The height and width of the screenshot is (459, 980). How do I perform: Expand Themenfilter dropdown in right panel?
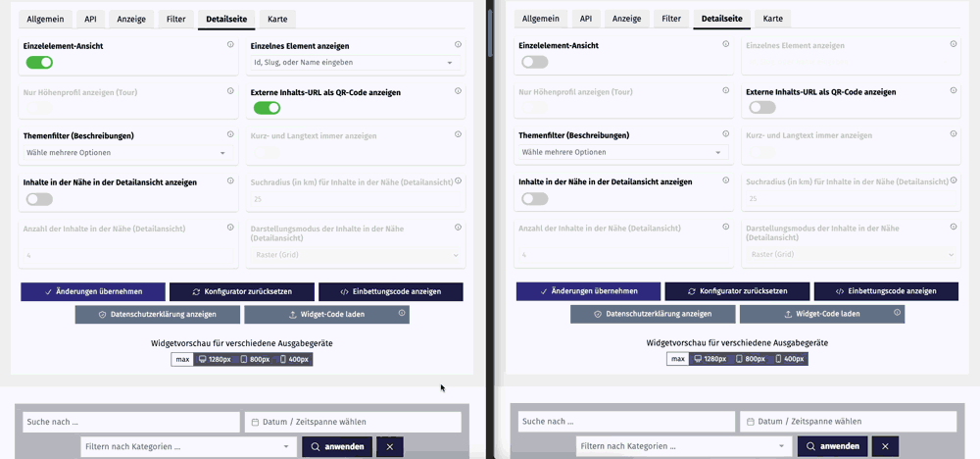pyautogui.click(x=623, y=153)
